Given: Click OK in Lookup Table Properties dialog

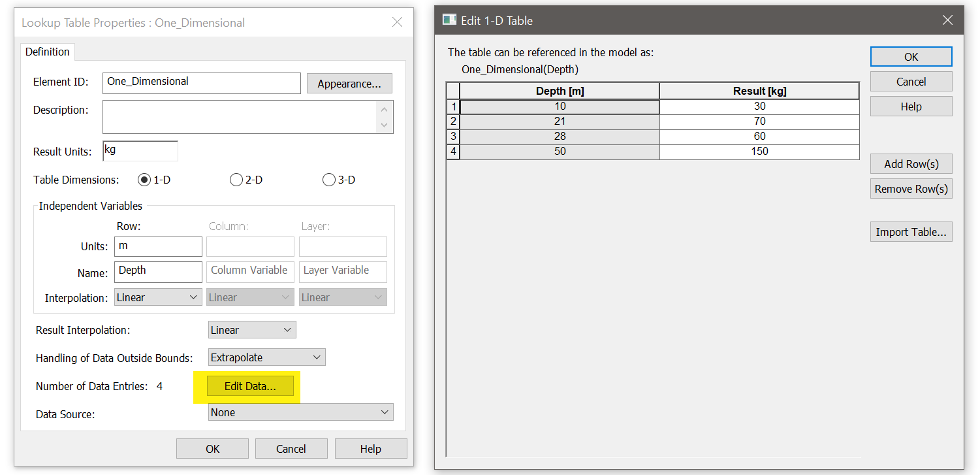Looking at the screenshot, I should click(x=213, y=449).
